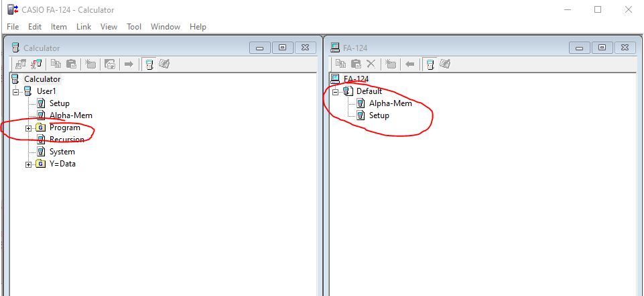Click the screen capture icon in Calculator toolbar
The width and height of the screenshot is (644, 296).
click(x=110, y=64)
